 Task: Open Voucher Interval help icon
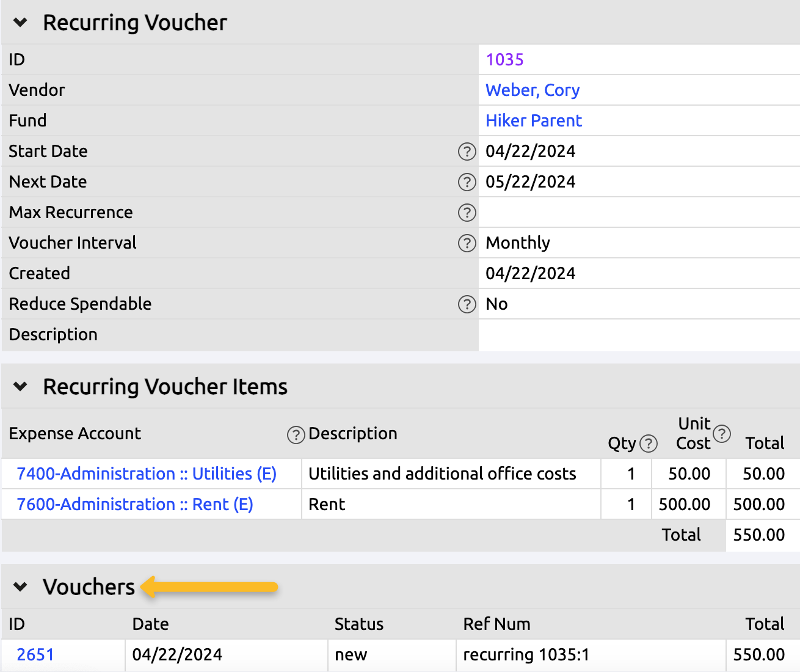coord(467,243)
